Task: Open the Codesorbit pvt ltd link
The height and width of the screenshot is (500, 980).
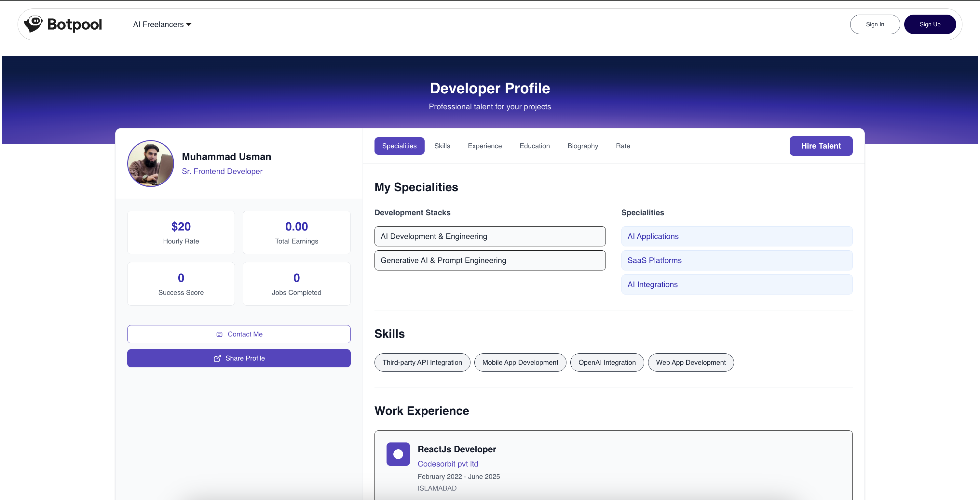Action: (448, 464)
